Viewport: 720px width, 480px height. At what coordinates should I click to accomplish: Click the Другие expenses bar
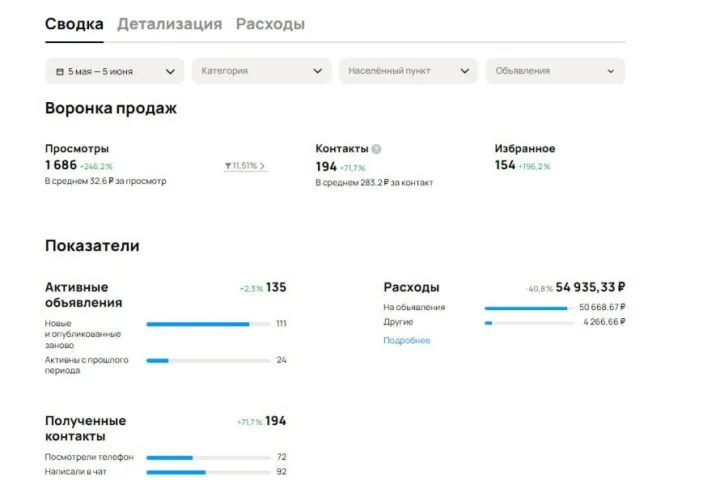tap(529, 323)
